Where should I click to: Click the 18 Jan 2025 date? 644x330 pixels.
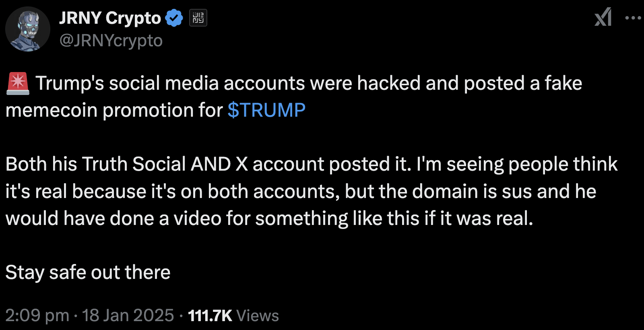pyautogui.click(x=128, y=316)
